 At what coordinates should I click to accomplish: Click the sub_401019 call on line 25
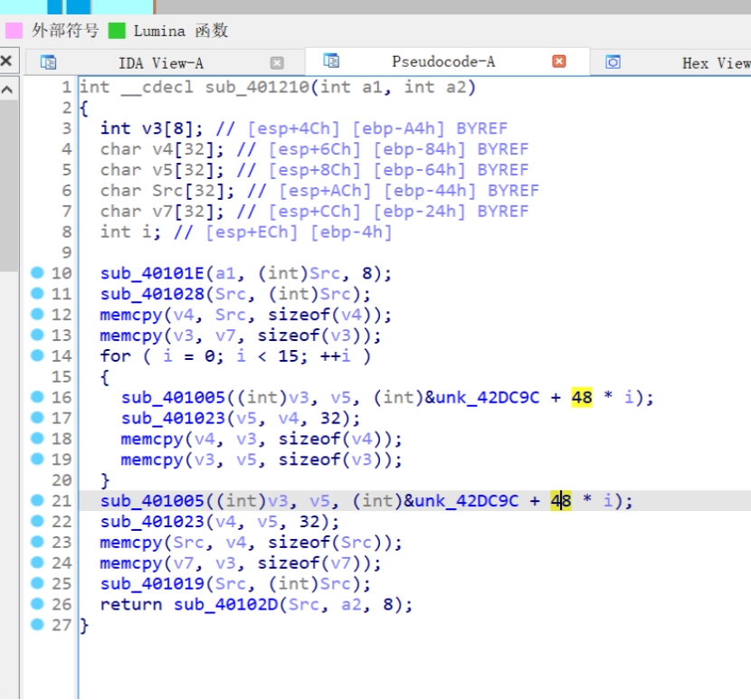(152, 584)
